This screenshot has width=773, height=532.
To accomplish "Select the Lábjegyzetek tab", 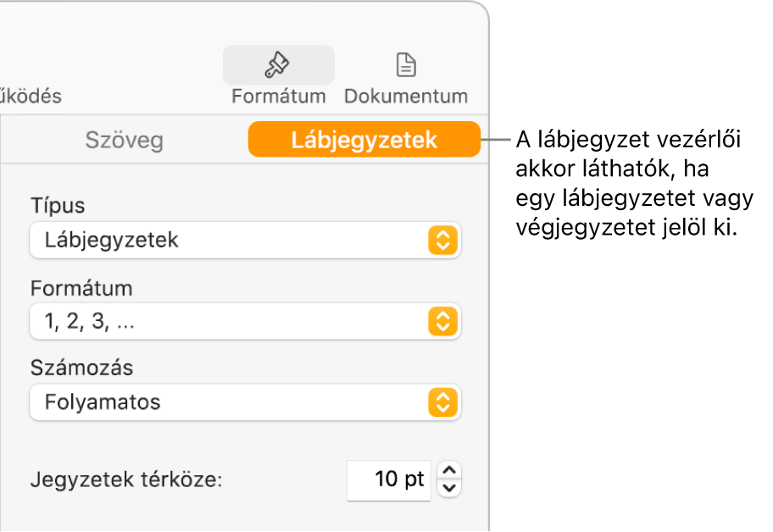I will [x=364, y=141].
